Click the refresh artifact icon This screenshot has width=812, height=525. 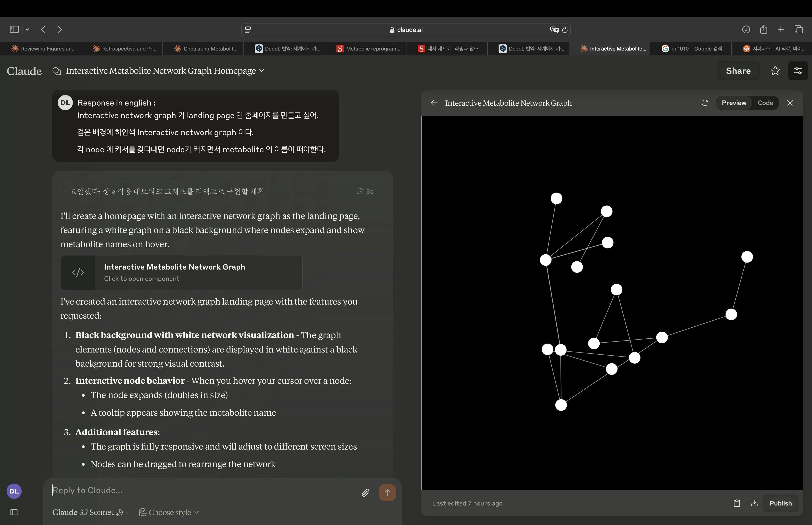pyautogui.click(x=705, y=103)
